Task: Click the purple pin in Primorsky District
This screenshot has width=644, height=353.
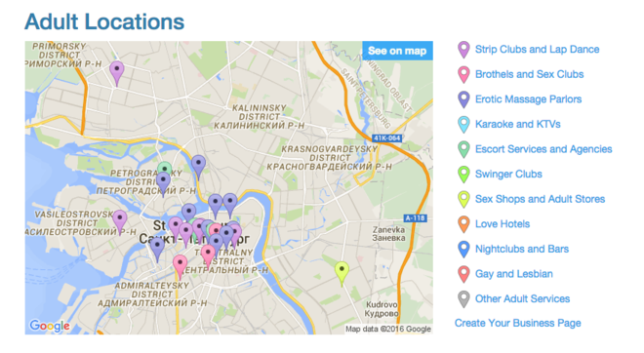Action: 117,73
